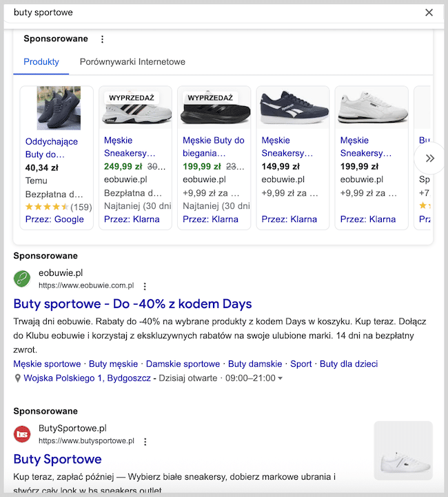The image size is (448, 497).
Task: Click the green '249,99 zł' sale price
Action: [x=123, y=166]
